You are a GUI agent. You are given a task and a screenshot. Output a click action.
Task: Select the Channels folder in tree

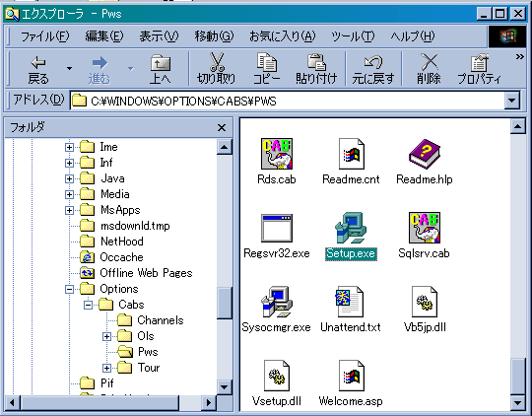coord(161,320)
